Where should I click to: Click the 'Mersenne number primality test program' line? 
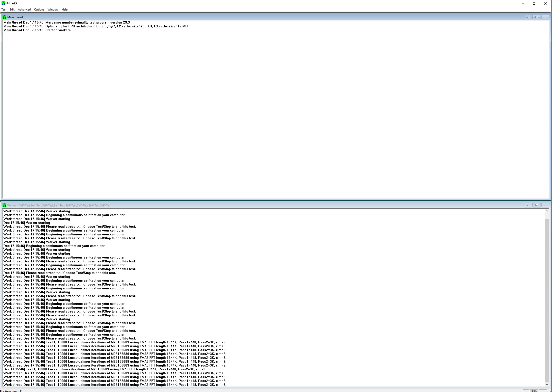[x=66, y=22]
